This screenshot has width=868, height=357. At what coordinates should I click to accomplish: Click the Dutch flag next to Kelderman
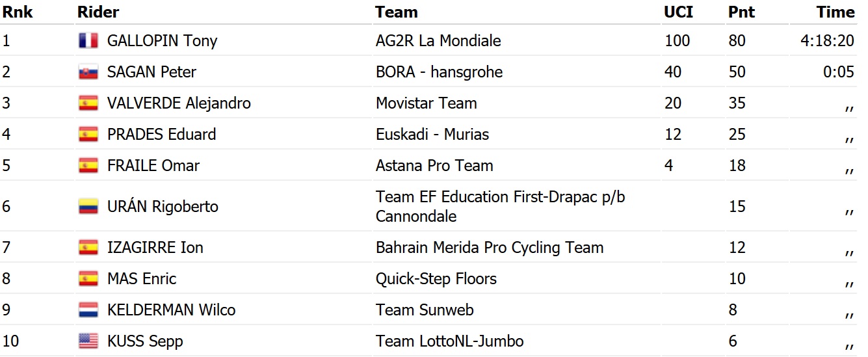click(88, 310)
